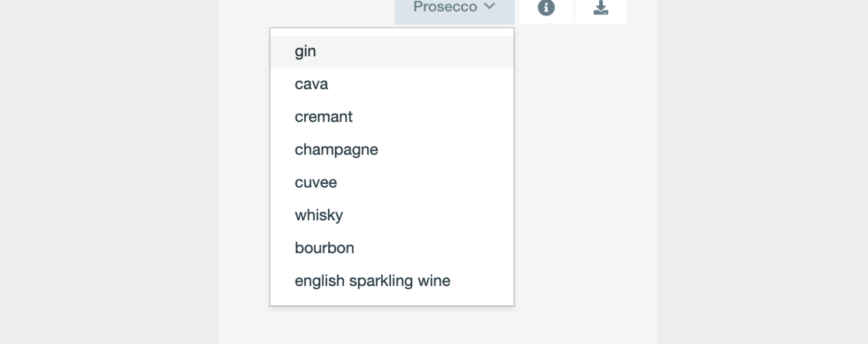Viewport: 868px width, 344px height.
Task: Click the chevron arrow beside Prosecco
Action: (x=489, y=6)
